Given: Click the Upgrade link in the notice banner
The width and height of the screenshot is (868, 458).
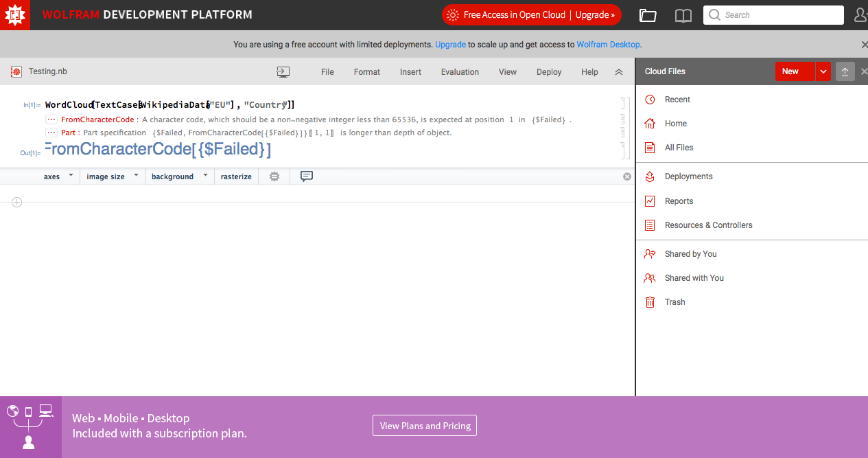Looking at the screenshot, I should (x=451, y=45).
